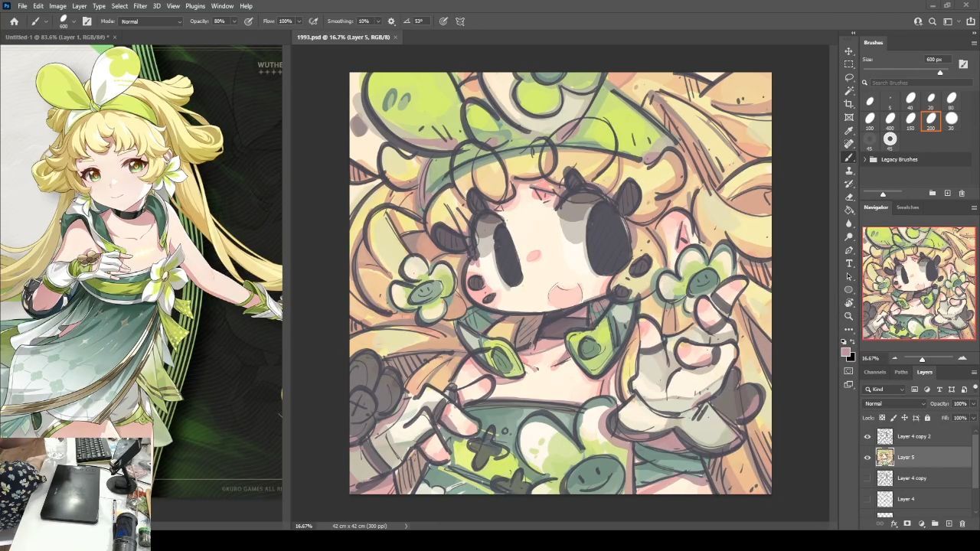Show Layer 4 visibility box
980x551 pixels.
click(867, 499)
